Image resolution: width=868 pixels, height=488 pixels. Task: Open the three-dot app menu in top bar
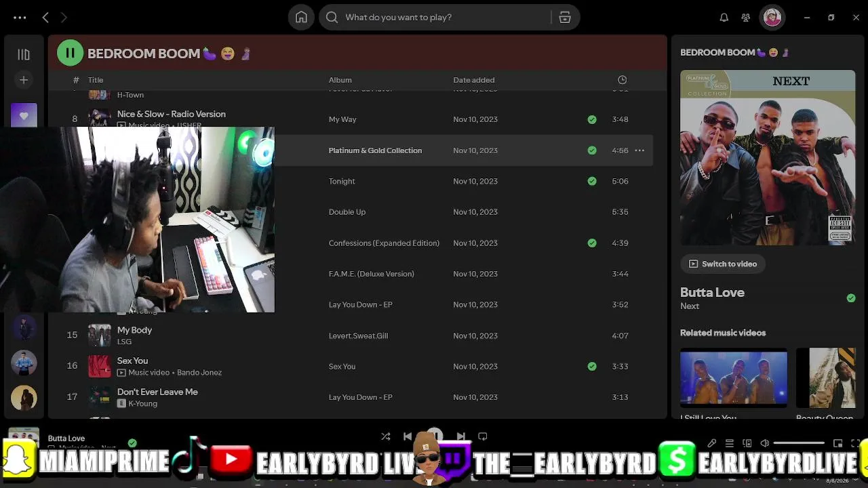pyautogui.click(x=20, y=18)
